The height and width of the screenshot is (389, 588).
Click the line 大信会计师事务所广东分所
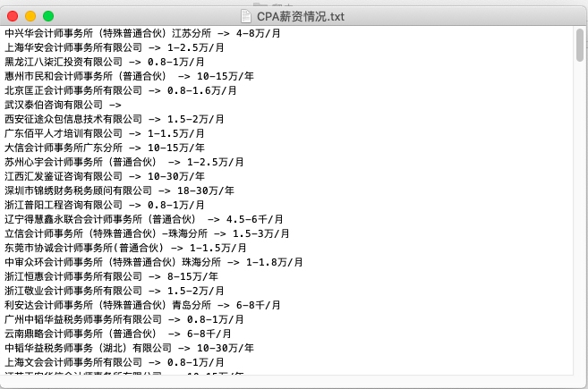coord(105,148)
